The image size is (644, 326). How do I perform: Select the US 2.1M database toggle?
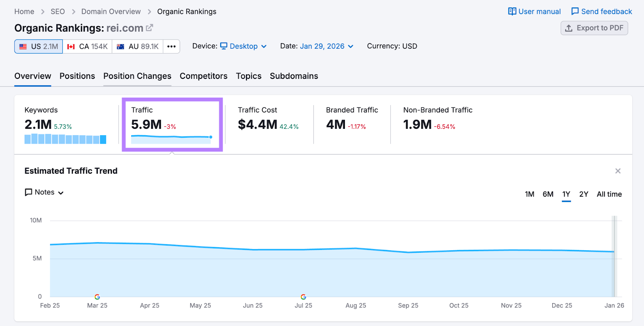pyautogui.click(x=39, y=47)
